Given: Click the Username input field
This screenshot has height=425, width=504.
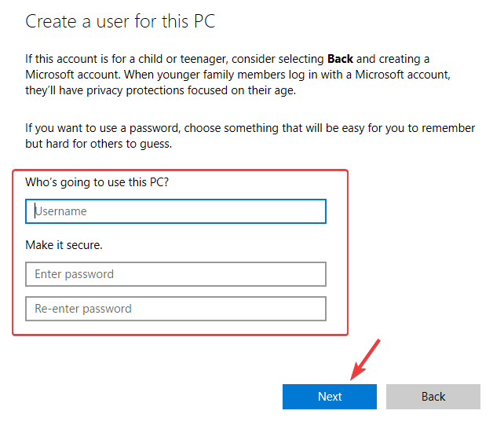Looking at the screenshot, I should point(175,211).
